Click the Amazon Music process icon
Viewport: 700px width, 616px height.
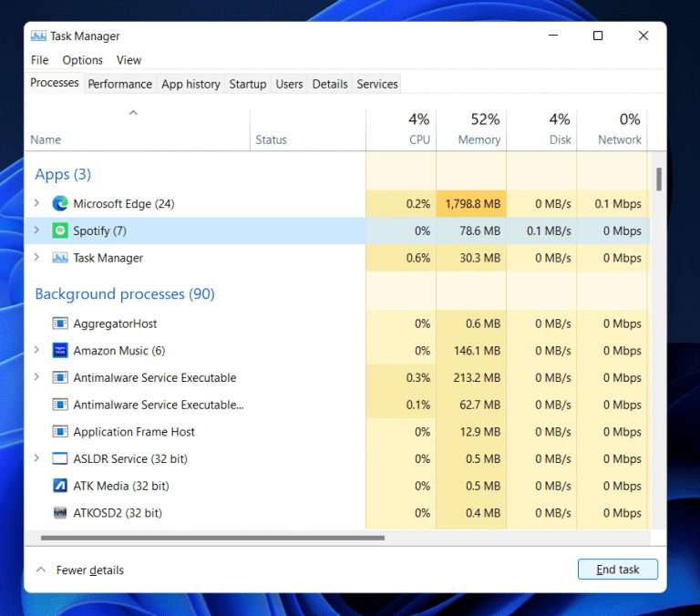[60, 351]
